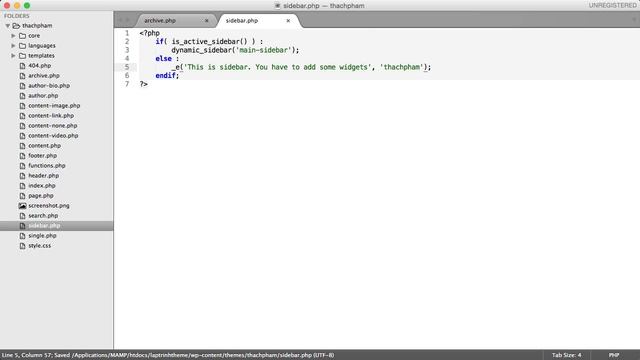This screenshot has width=640, height=360.
Task: Close the archive.php tab
Action: coord(207,20)
